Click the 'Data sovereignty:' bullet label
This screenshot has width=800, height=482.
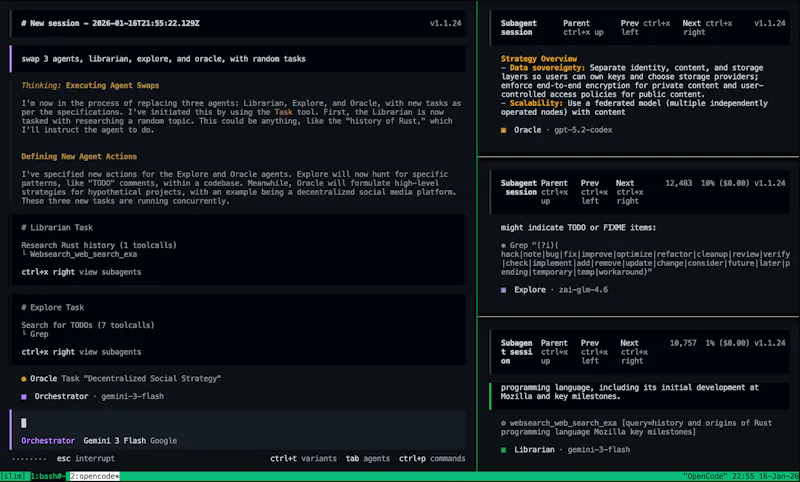[547, 68]
